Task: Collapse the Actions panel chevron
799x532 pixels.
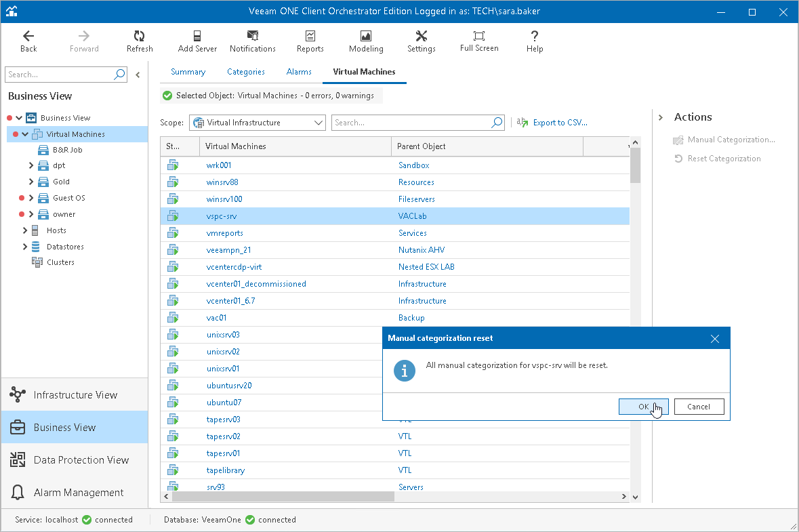Action: coord(661,117)
